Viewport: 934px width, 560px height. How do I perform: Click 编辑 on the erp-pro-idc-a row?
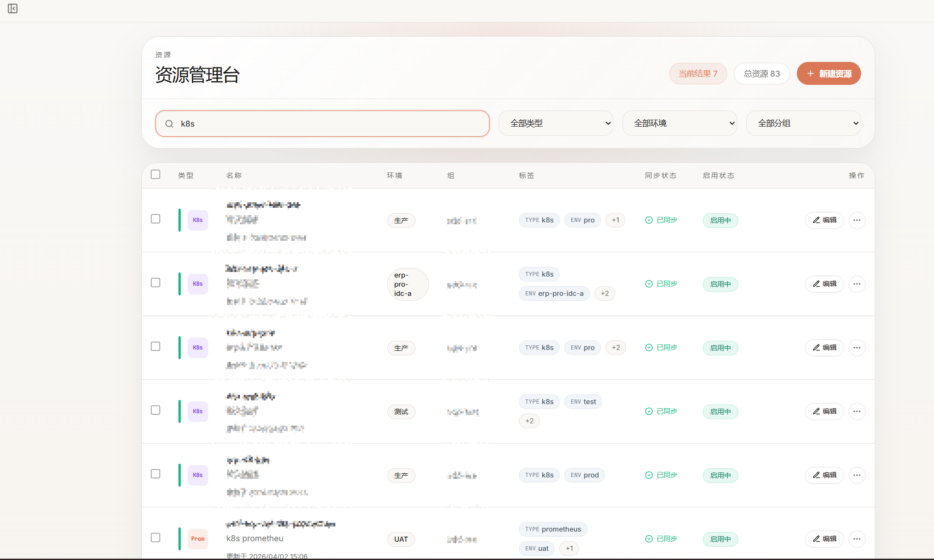click(824, 284)
